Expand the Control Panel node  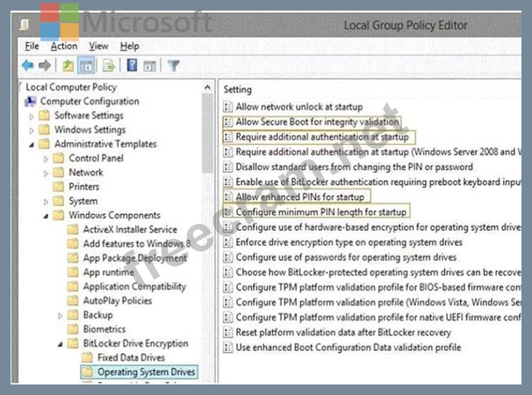point(46,159)
